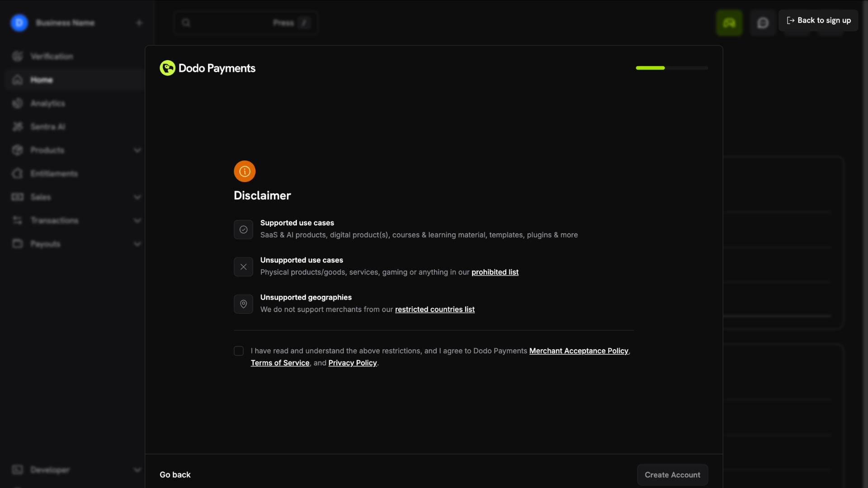Open the Verification menu item
Screen dimensions: 868x488
[75, 56]
